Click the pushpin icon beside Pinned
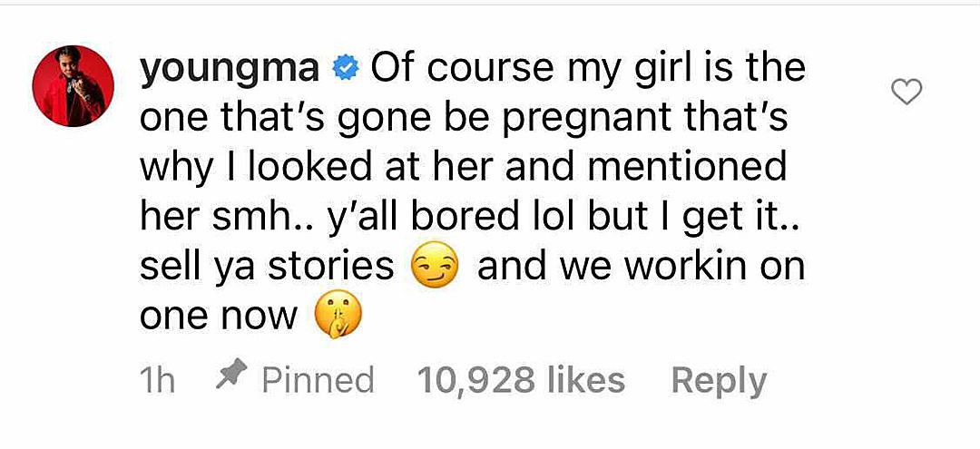This screenshot has height=449, width=980. (231, 375)
